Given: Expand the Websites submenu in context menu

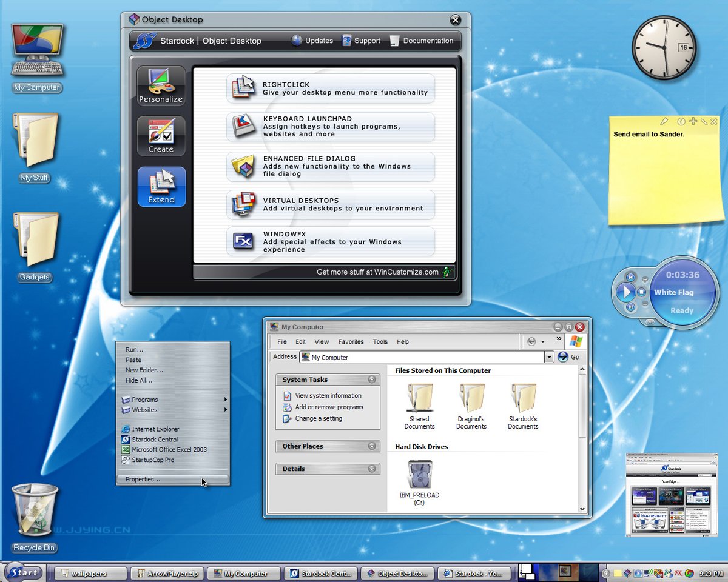Looking at the screenshot, I should (173, 410).
